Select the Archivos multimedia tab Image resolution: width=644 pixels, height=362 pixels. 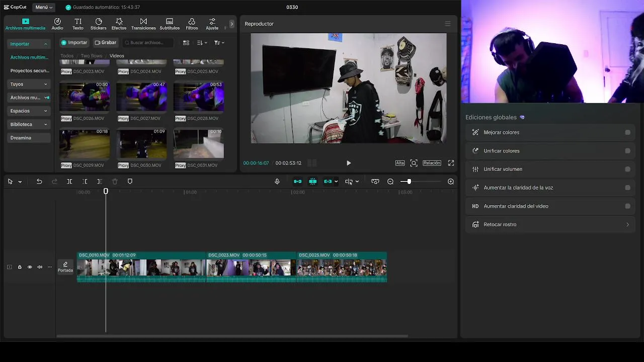point(25,24)
